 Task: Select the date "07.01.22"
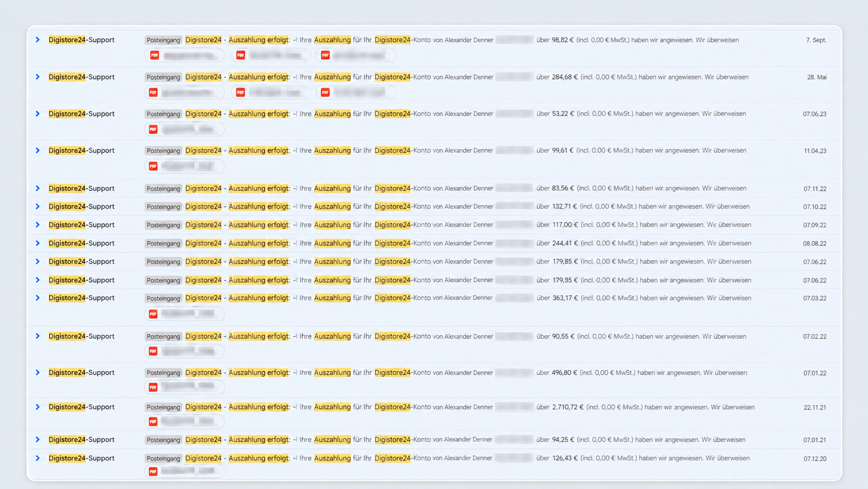(815, 373)
